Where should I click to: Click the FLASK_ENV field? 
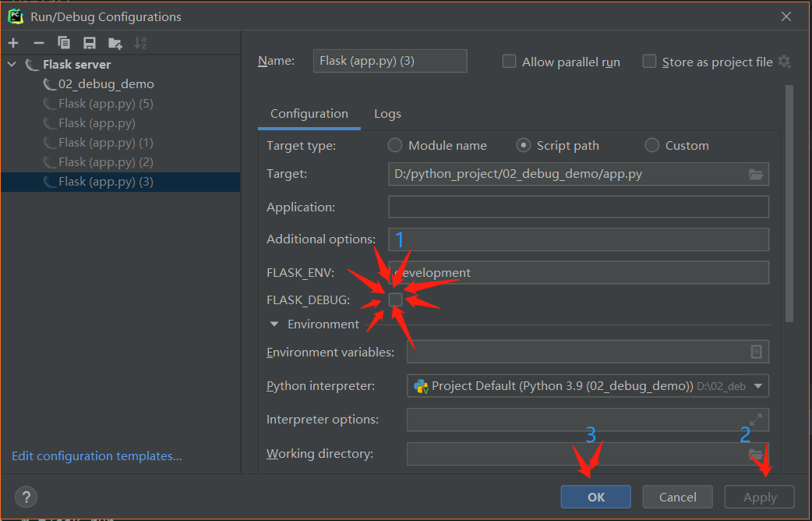point(578,273)
